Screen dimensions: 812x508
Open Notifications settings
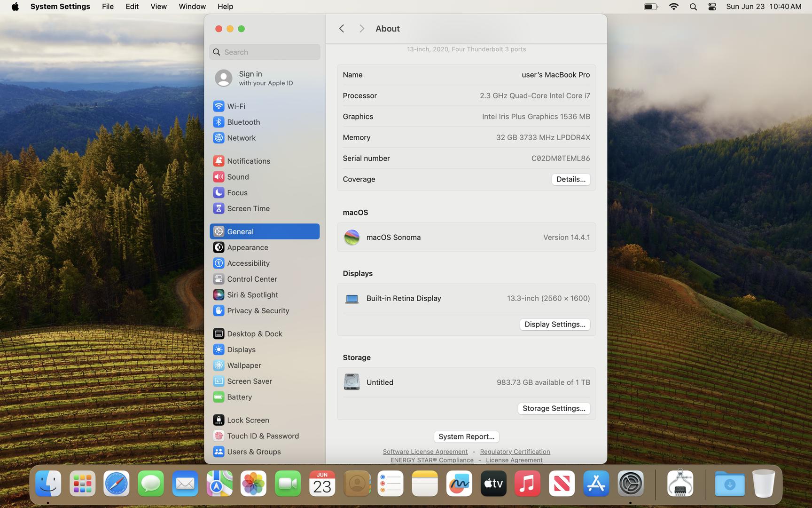265,161
